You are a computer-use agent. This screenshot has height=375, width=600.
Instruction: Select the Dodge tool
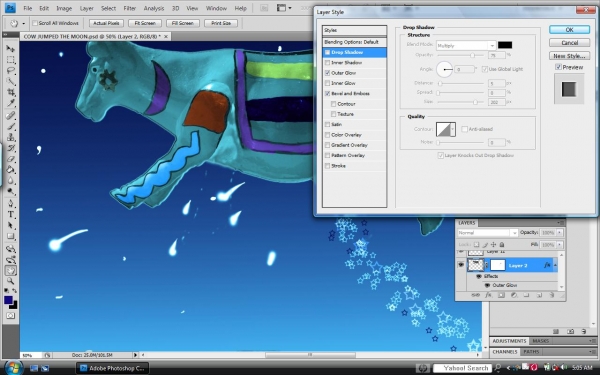(10, 191)
